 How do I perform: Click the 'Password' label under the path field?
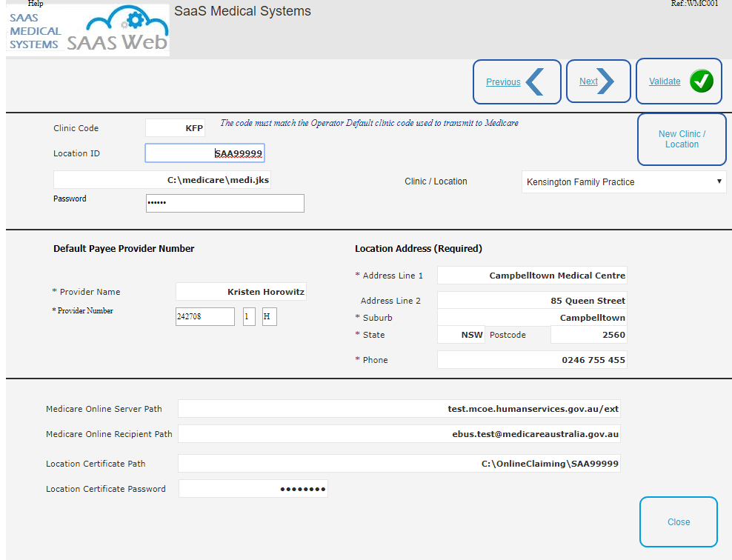[x=70, y=199]
